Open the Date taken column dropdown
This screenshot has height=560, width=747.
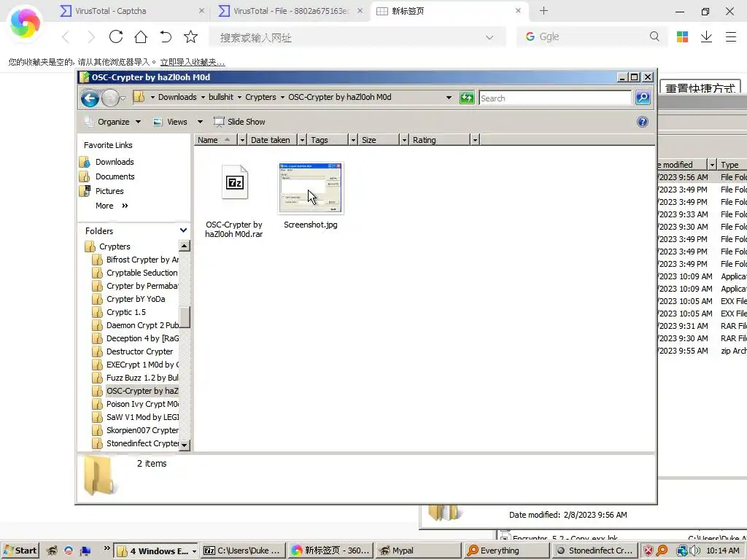pos(302,140)
